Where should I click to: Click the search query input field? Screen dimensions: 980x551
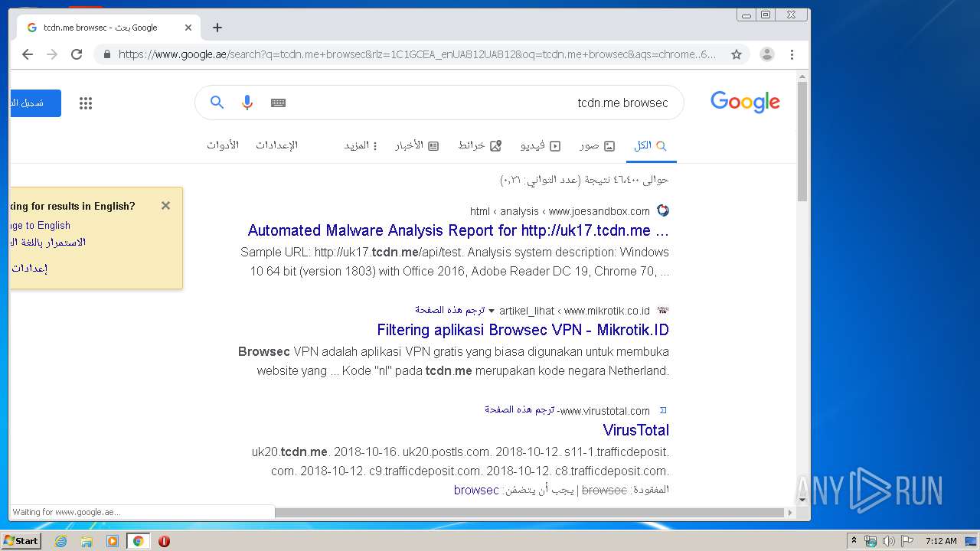[482, 103]
